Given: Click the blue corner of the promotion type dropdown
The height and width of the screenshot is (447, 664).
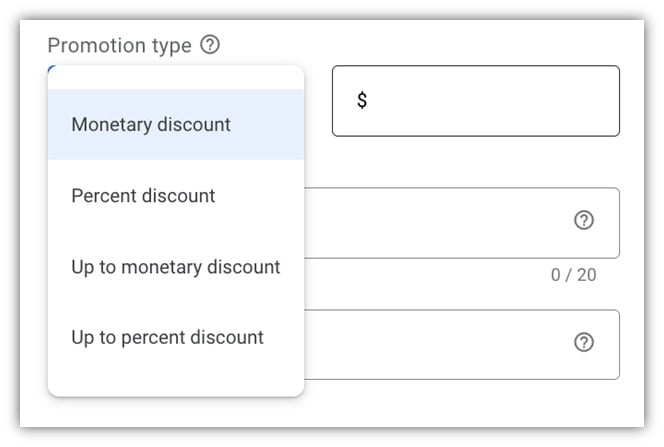Looking at the screenshot, I should pos(50,68).
